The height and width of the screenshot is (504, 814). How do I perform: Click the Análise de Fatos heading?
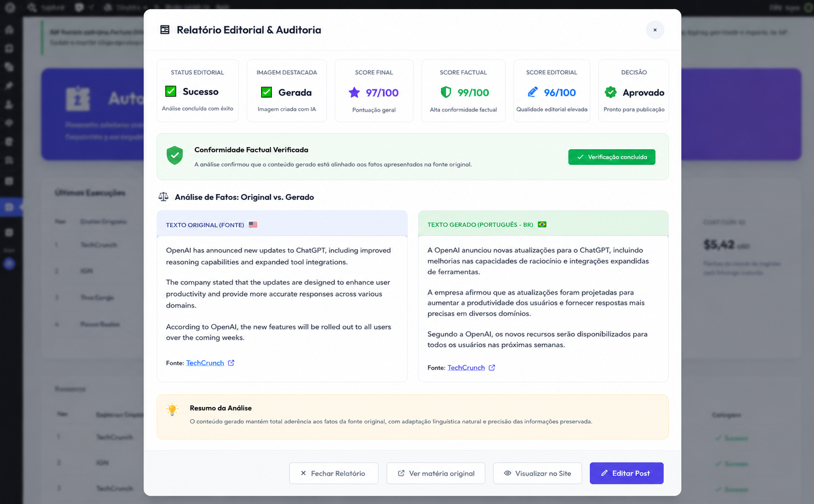tap(244, 197)
